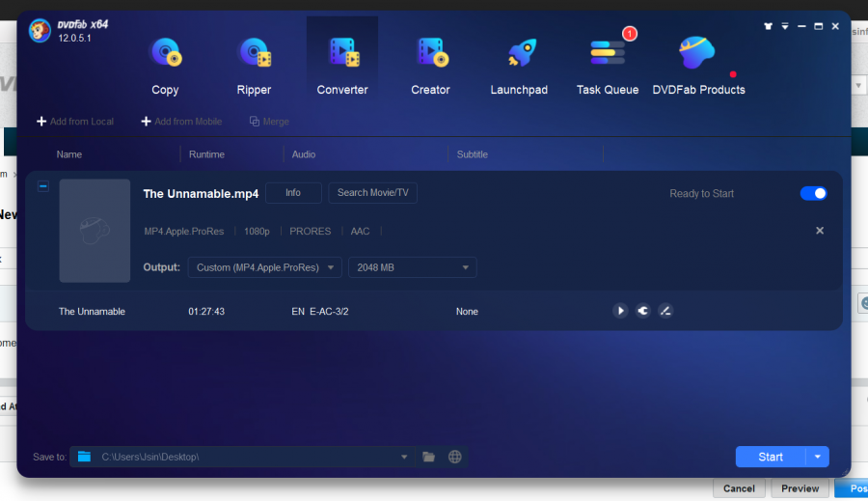Click the 01:27:43 runtime value
This screenshot has height=501, width=868.
tap(206, 312)
